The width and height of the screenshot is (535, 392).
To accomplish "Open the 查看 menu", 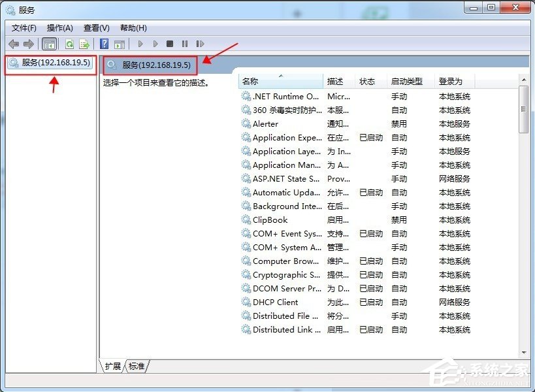I will point(95,27).
